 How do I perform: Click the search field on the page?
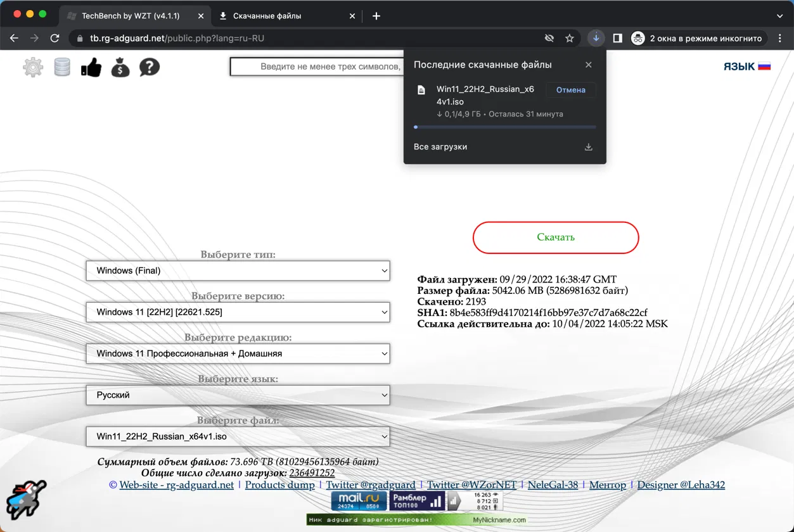point(317,66)
